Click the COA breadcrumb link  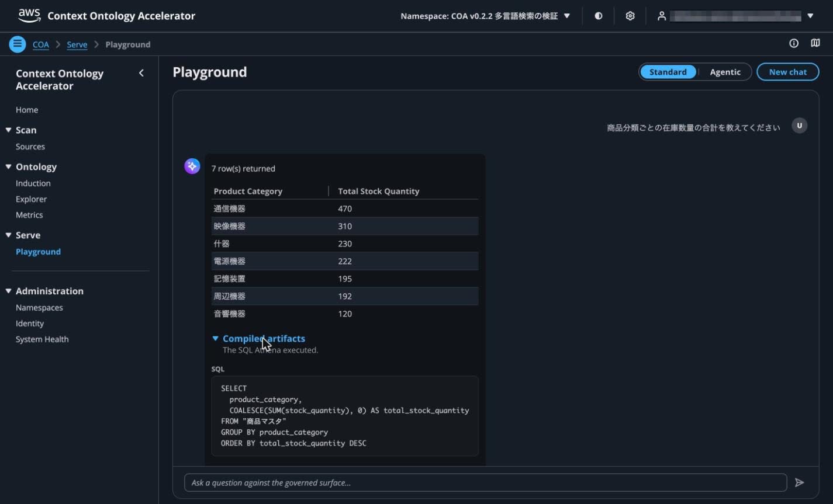click(41, 44)
